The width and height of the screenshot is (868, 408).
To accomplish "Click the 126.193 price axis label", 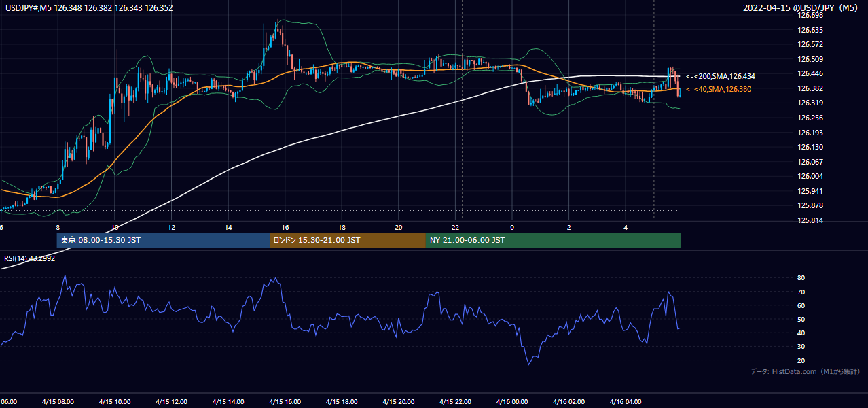I will (x=810, y=133).
